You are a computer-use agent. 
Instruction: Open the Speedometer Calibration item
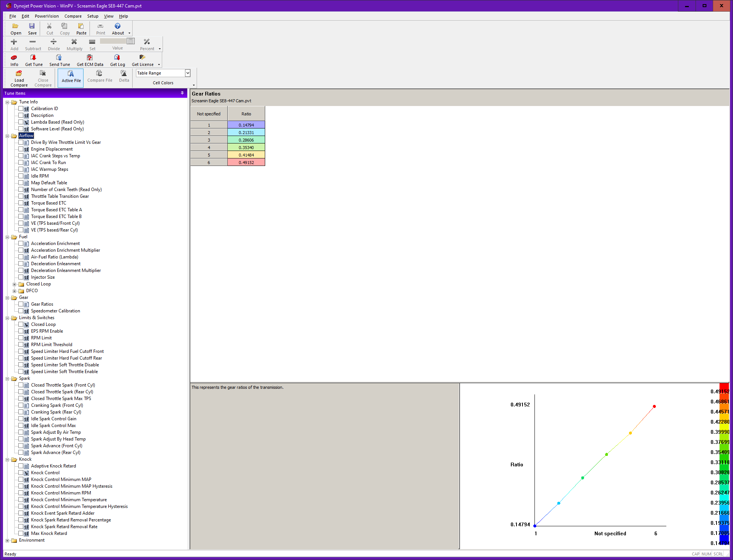(x=55, y=311)
